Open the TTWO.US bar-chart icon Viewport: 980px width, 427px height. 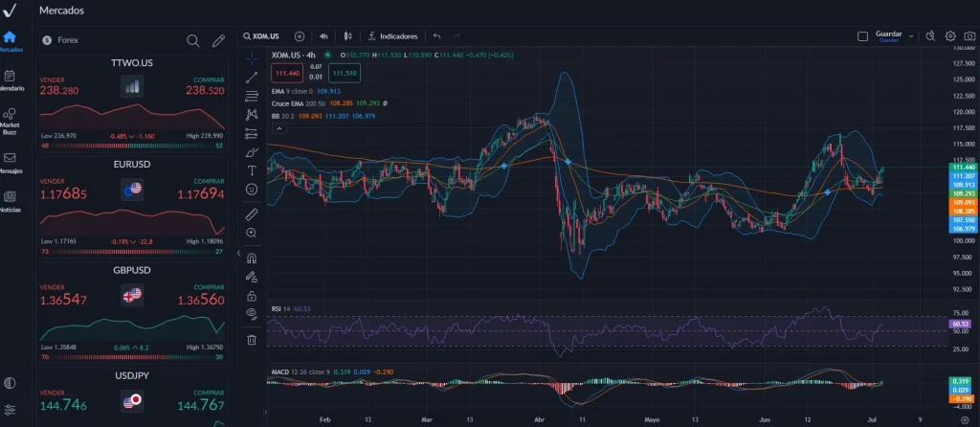[132, 86]
